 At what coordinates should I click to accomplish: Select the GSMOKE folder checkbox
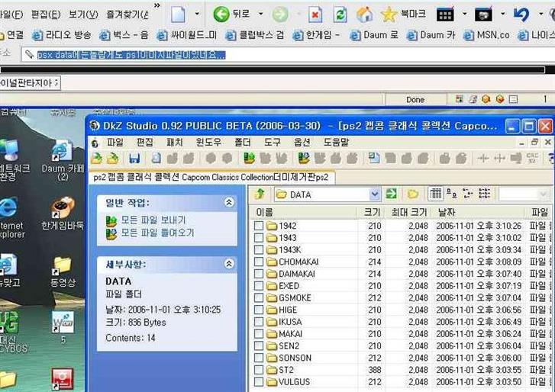pyautogui.click(x=259, y=297)
